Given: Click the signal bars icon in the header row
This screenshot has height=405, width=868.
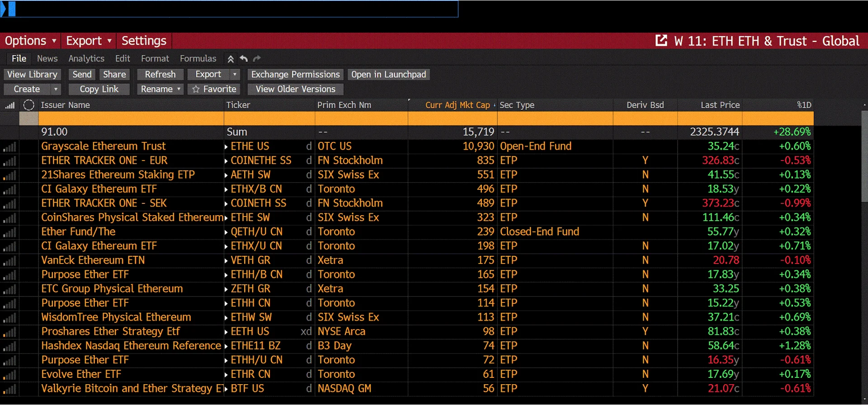Looking at the screenshot, I should pyautogui.click(x=9, y=105).
